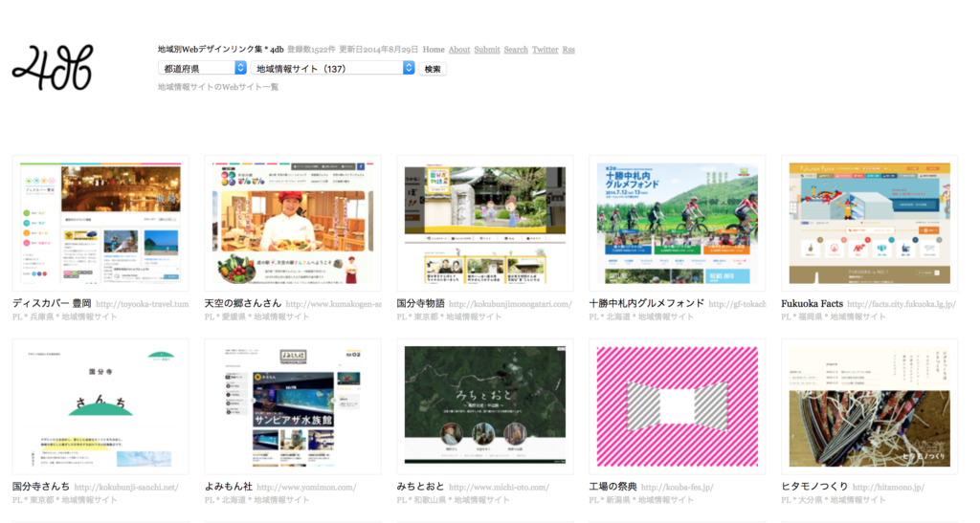The image size is (980, 523).
Task: Open the www.kumakogen URL link
Action: coord(333,304)
